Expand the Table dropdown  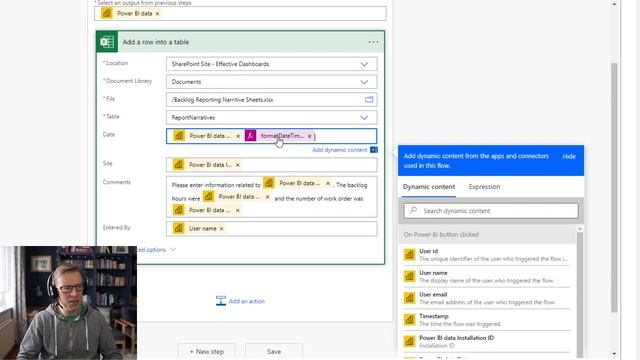[x=364, y=118]
